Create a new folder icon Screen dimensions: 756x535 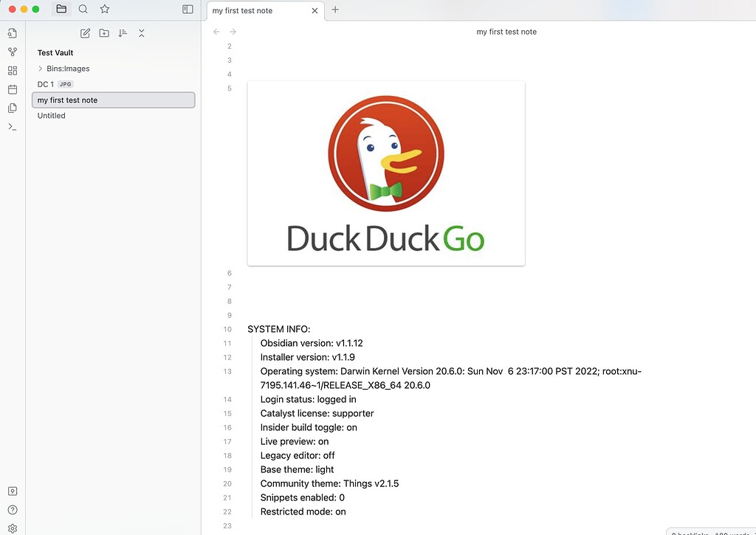(104, 33)
